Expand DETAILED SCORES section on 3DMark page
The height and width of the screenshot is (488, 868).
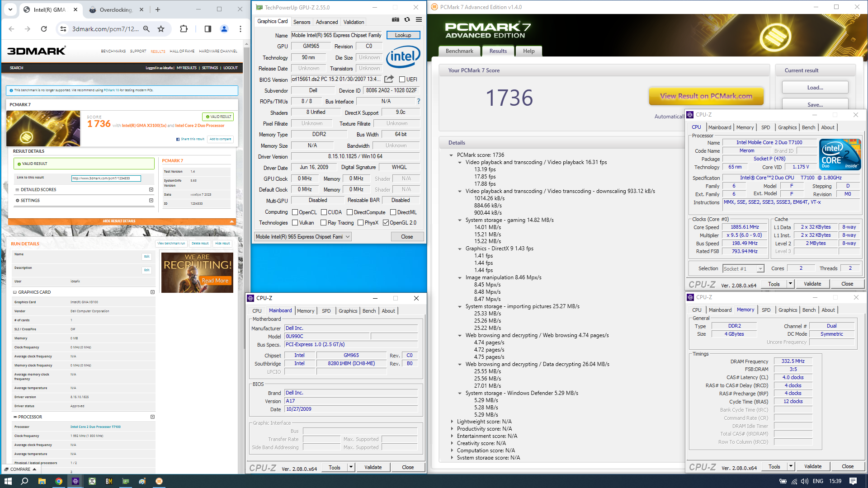pos(151,190)
